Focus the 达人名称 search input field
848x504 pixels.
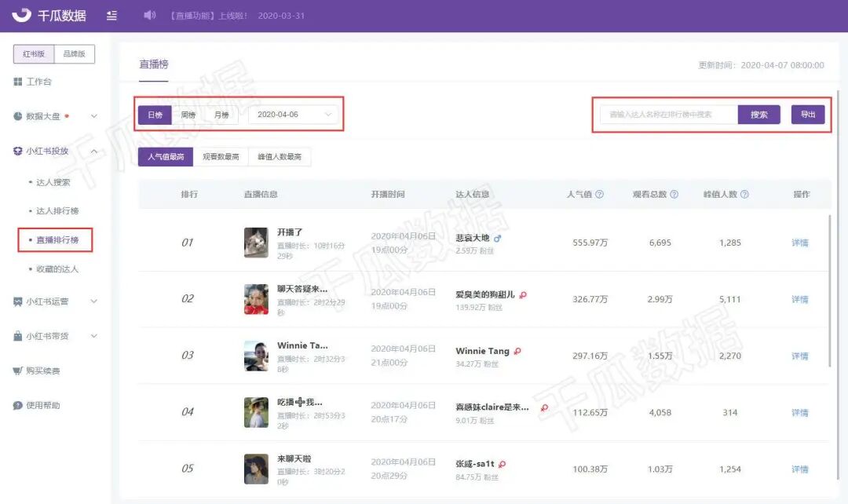669,115
